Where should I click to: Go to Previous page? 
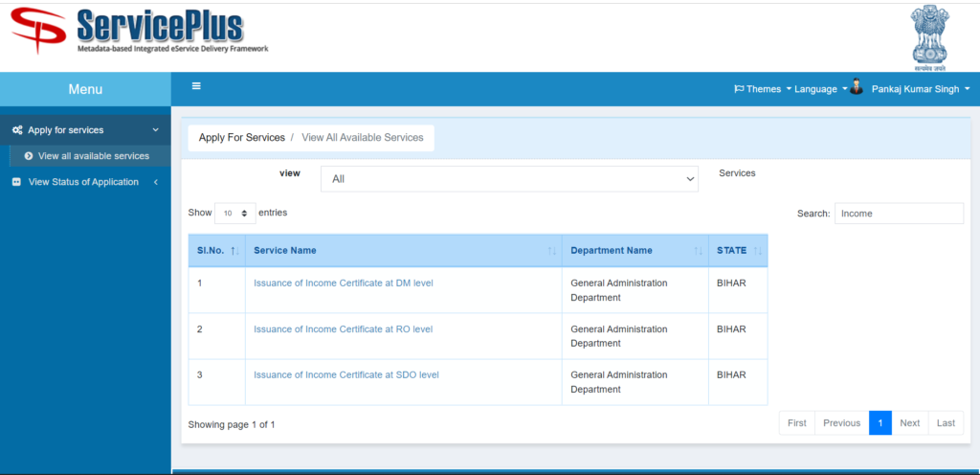(842, 423)
